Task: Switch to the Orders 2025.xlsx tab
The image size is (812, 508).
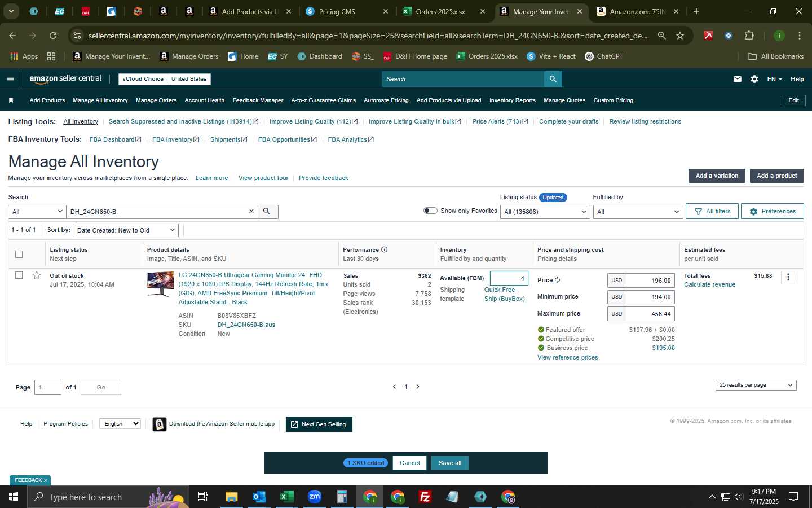Action: click(444, 11)
